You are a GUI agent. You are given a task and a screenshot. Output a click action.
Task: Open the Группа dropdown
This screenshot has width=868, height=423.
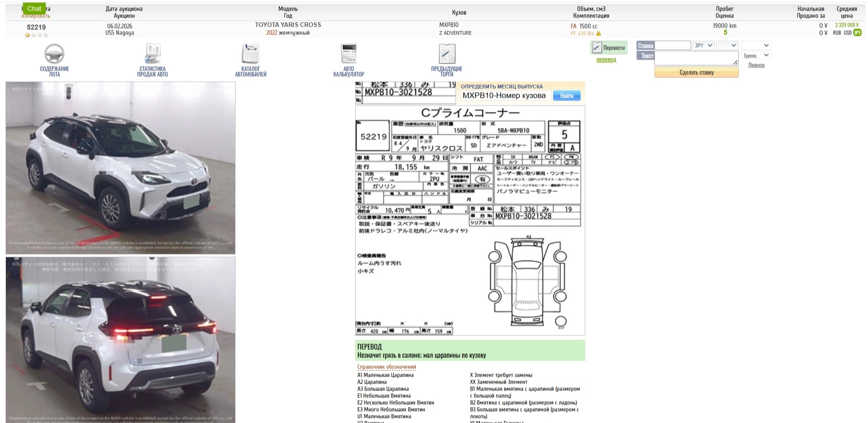[x=756, y=56]
